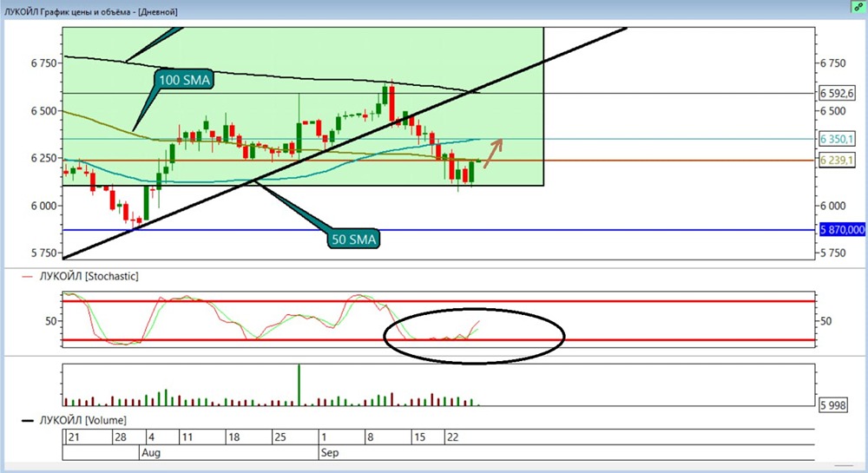Click the '50 SMA' callout label
Image resolution: width=868 pixels, height=473 pixels.
354,239
